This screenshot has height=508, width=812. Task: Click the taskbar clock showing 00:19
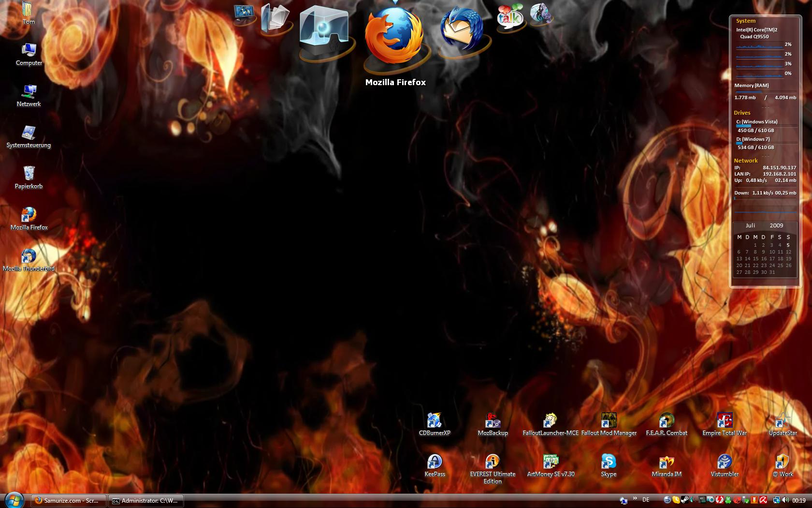coord(799,501)
